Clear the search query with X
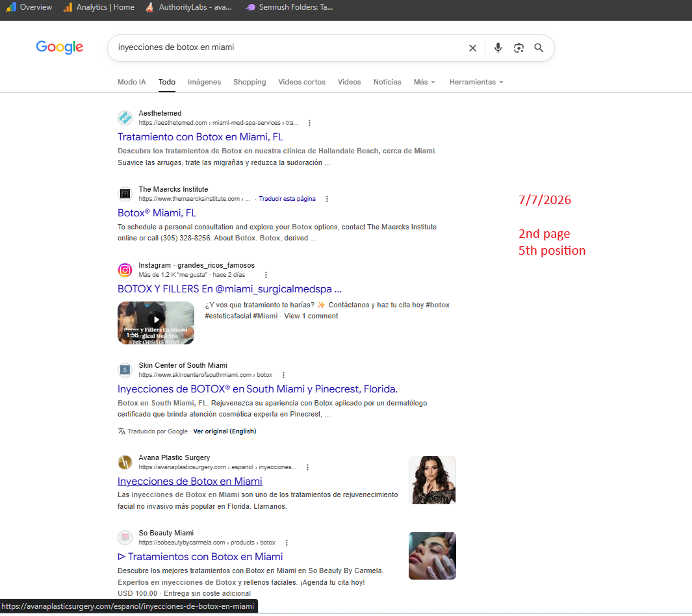Image resolution: width=692 pixels, height=616 pixels. coord(472,47)
